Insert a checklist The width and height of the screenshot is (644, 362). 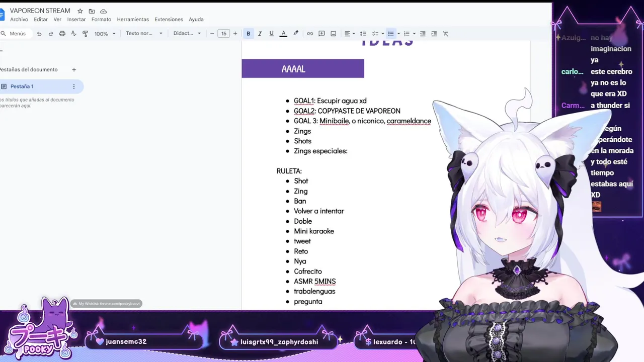(375, 34)
